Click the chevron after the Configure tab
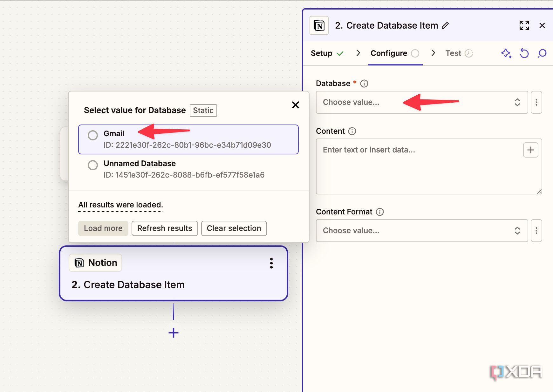 pyautogui.click(x=433, y=53)
